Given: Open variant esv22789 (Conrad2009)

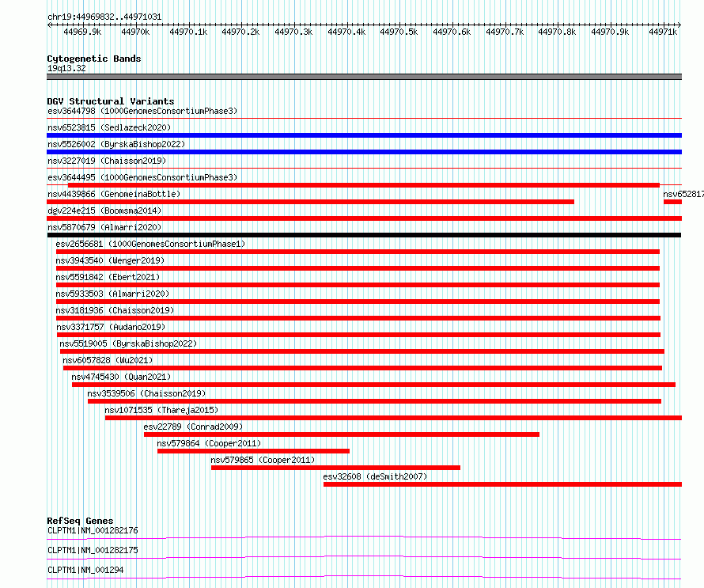Looking at the screenshot, I should click(x=193, y=427).
